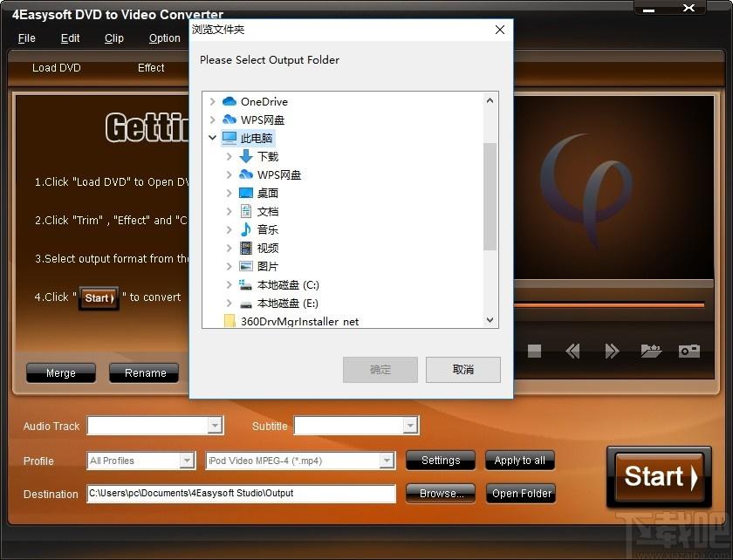This screenshot has height=560, width=733.
Task: Open profile Settings button
Action: click(x=441, y=461)
